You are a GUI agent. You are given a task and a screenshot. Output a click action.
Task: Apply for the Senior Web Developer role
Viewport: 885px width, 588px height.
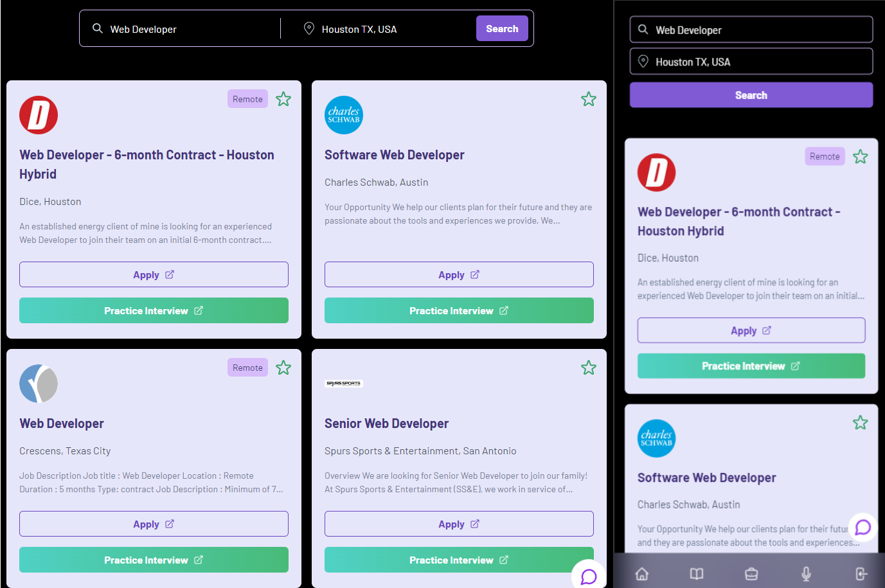coord(459,524)
